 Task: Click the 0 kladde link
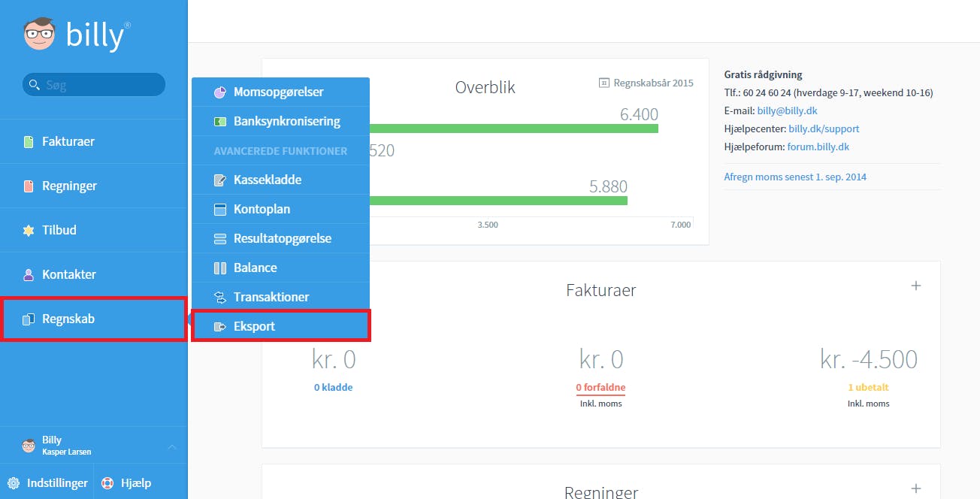[334, 388]
